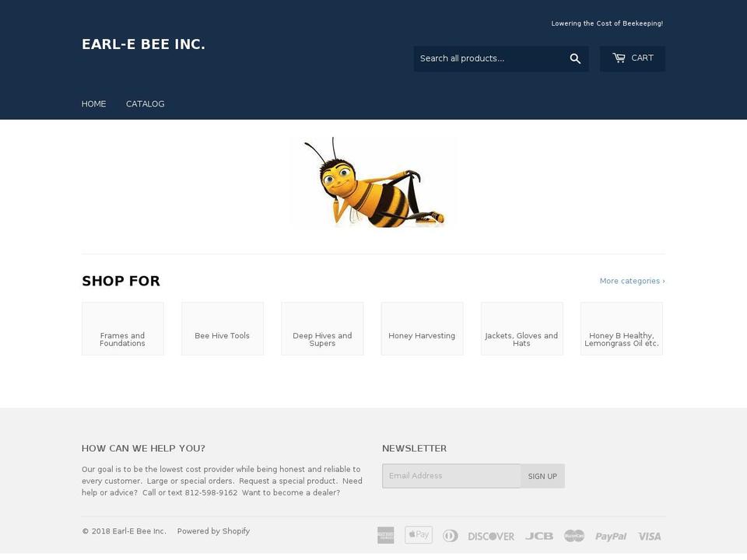
Task: Click the phone number 812-598-9162 text
Action: click(x=211, y=492)
